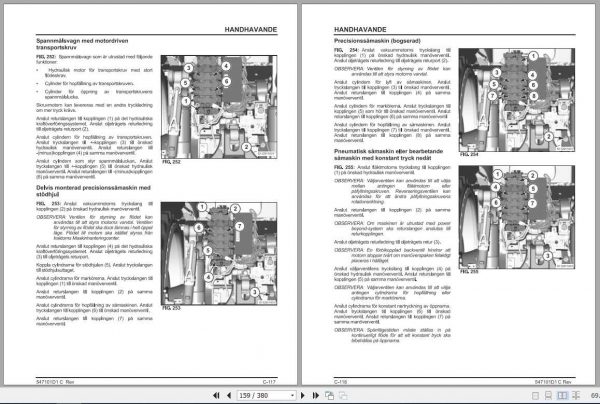Viewport: 600px width, 404px height.
Task: Click heading 'Spannmålsvagn med motordriven transportskruv'
Action: coord(82,44)
